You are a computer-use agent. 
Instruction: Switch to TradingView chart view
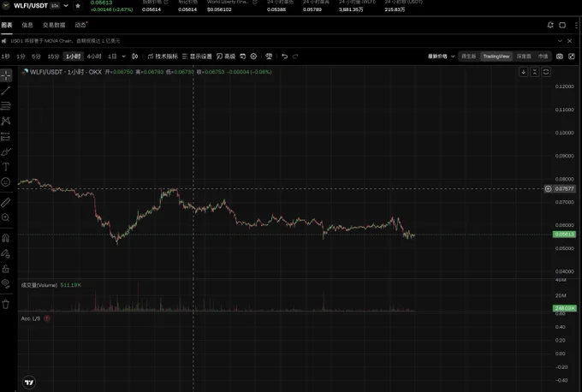tap(496, 56)
